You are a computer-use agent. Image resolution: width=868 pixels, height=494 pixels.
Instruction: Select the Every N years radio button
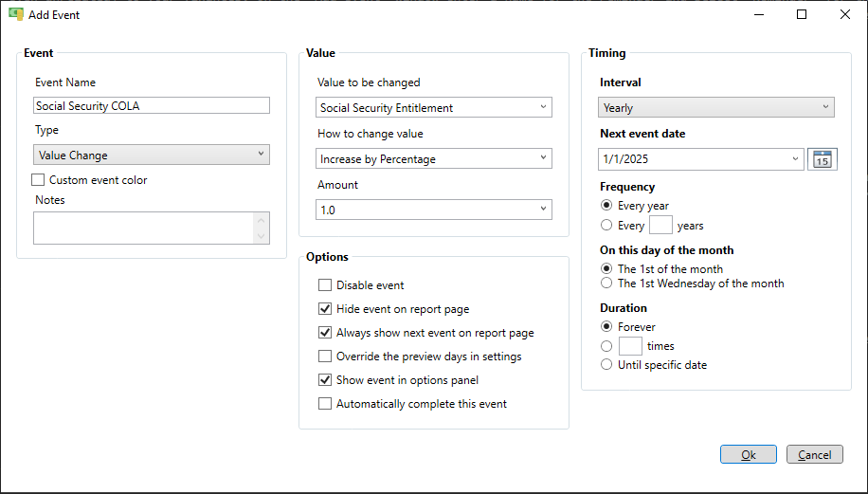pyautogui.click(x=606, y=225)
